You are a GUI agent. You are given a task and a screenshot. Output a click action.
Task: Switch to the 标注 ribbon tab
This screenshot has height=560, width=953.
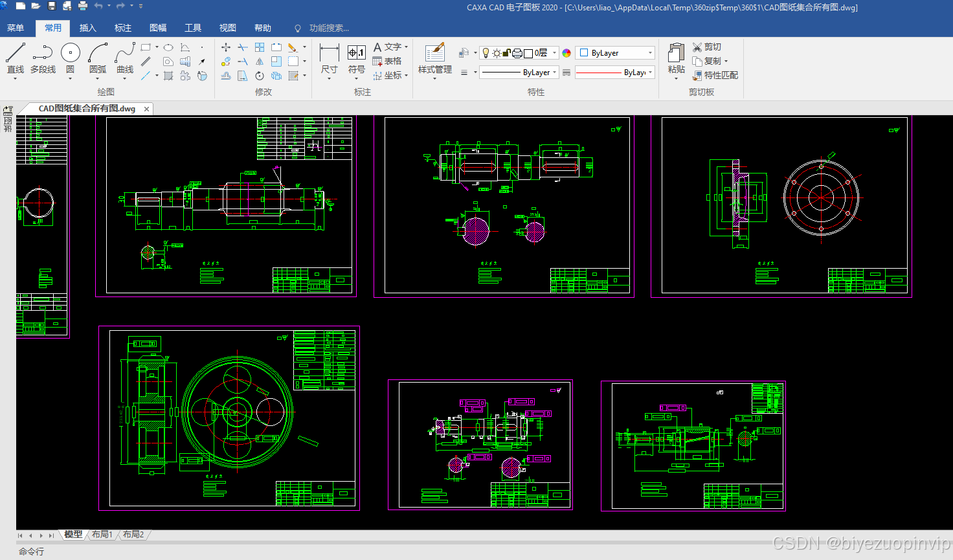tap(123, 28)
